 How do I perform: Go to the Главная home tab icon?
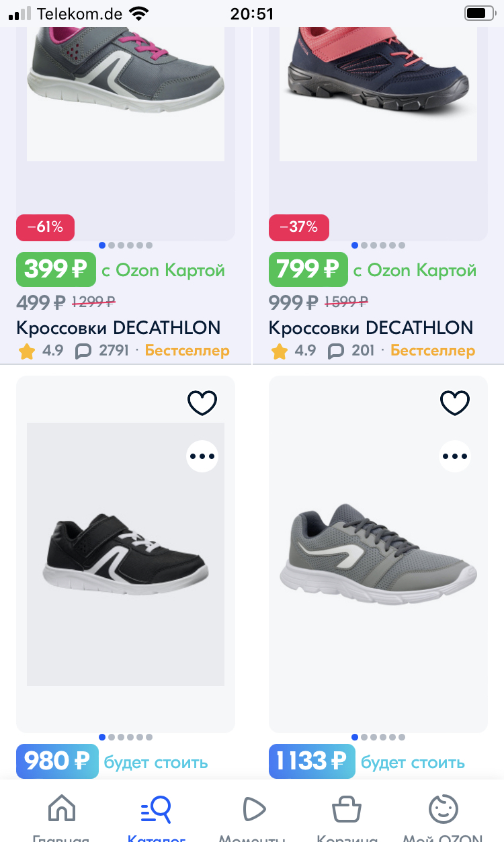(62, 809)
